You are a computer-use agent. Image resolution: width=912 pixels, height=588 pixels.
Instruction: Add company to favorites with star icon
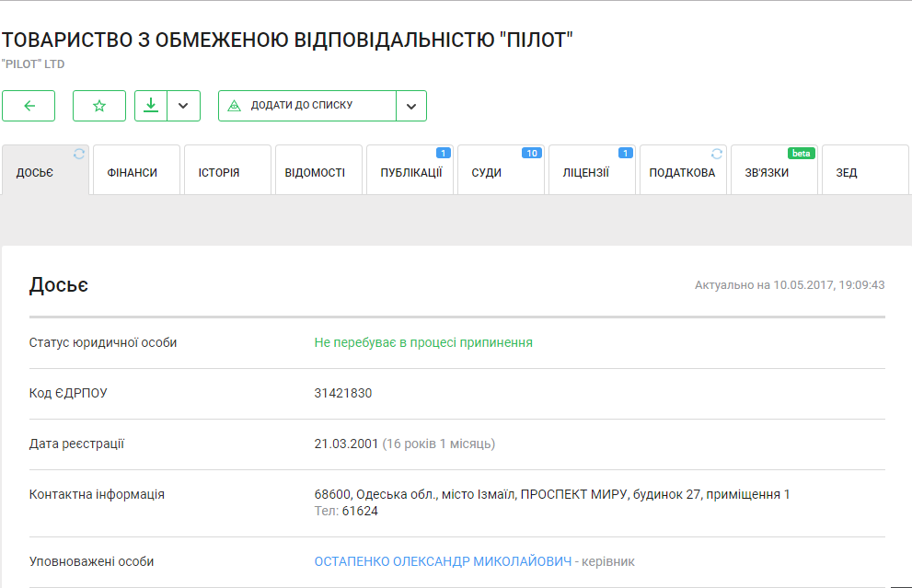pos(99,106)
